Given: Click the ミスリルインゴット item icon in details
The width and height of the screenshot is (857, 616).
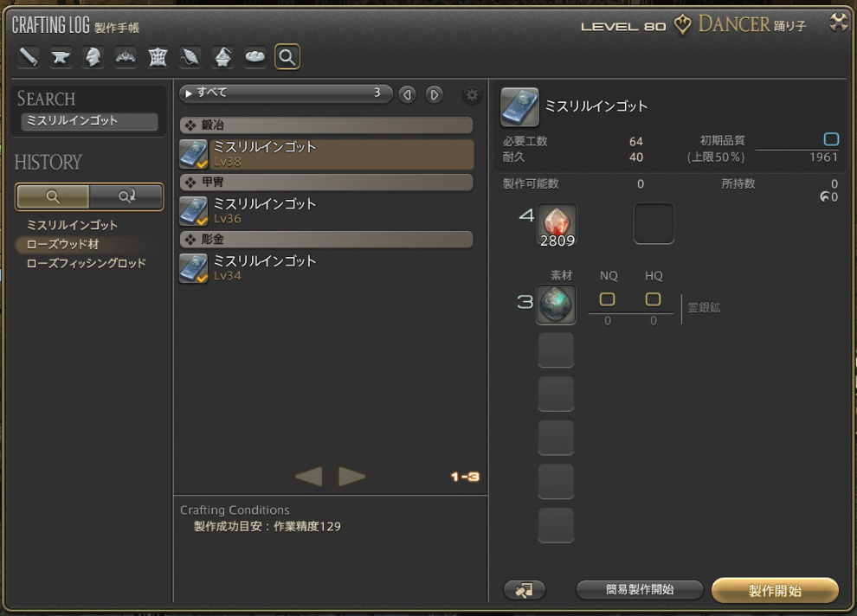Looking at the screenshot, I should point(519,106).
